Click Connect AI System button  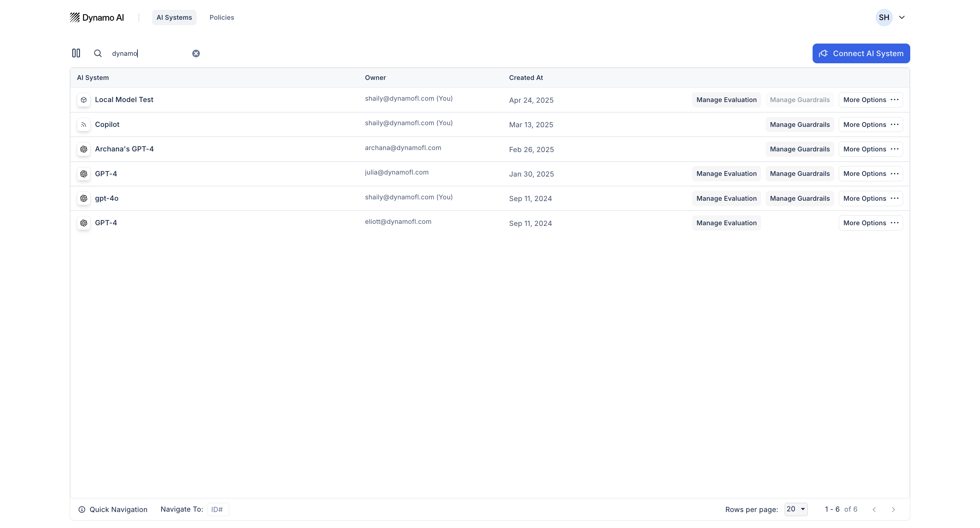pyautogui.click(x=861, y=53)
